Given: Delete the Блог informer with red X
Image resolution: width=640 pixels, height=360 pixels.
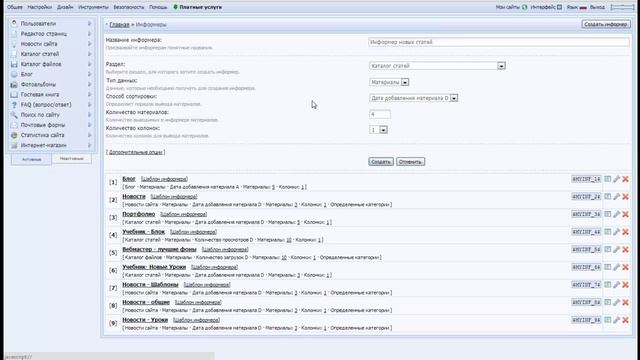Looking at the screenshot, I should [625, 179].
